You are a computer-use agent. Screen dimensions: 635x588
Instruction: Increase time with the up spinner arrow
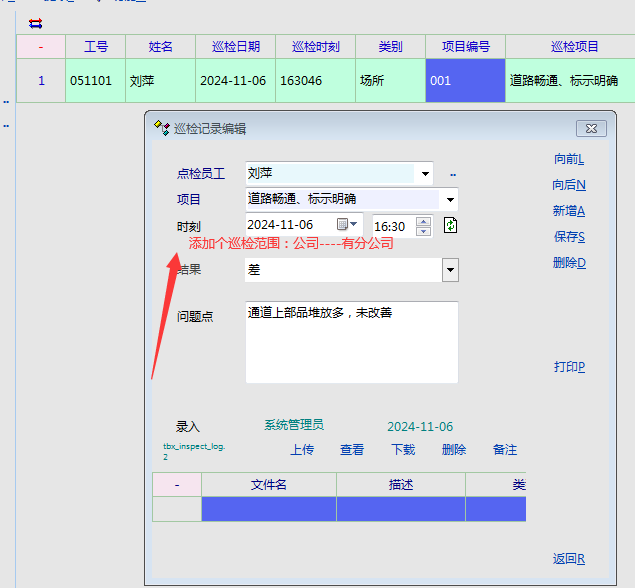pos(423,220)
